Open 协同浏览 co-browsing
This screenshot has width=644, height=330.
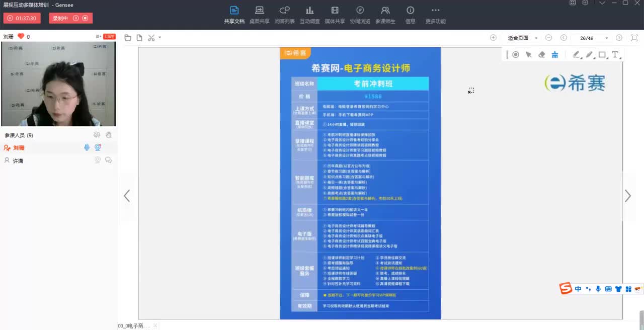(x=360, y=15)
